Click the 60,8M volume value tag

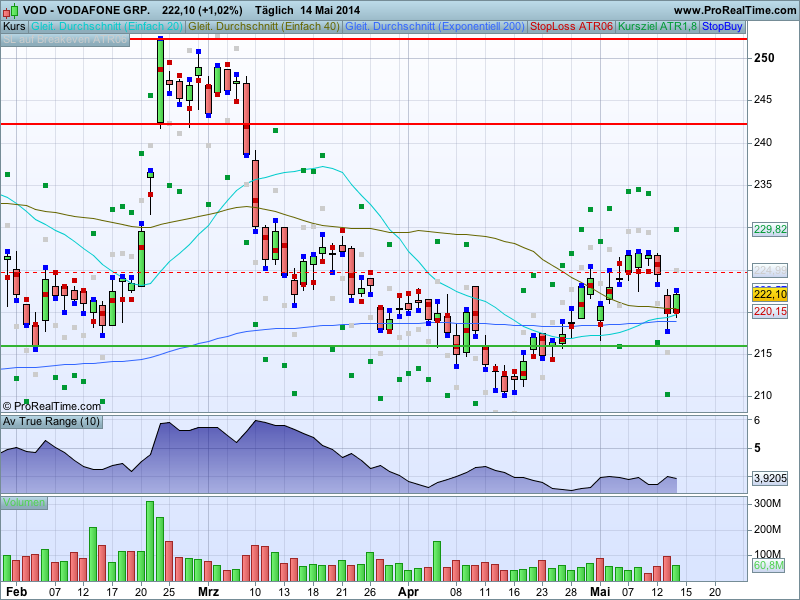[x=768, y=565]
